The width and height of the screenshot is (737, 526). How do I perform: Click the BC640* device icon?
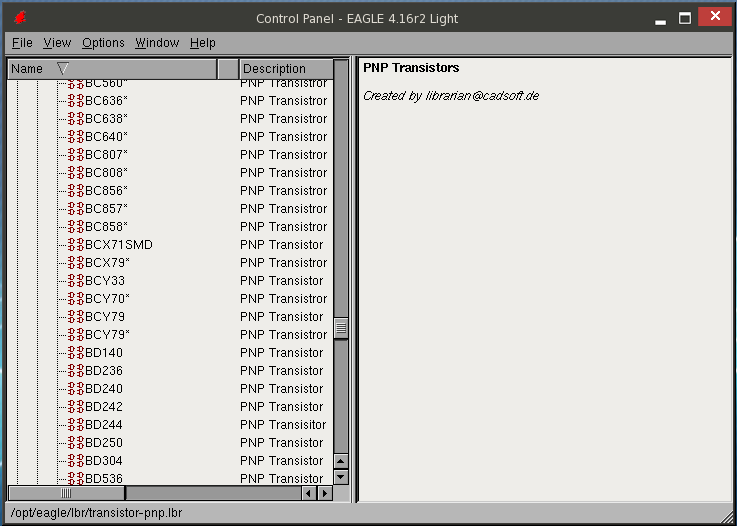click(x=76, y=137)
